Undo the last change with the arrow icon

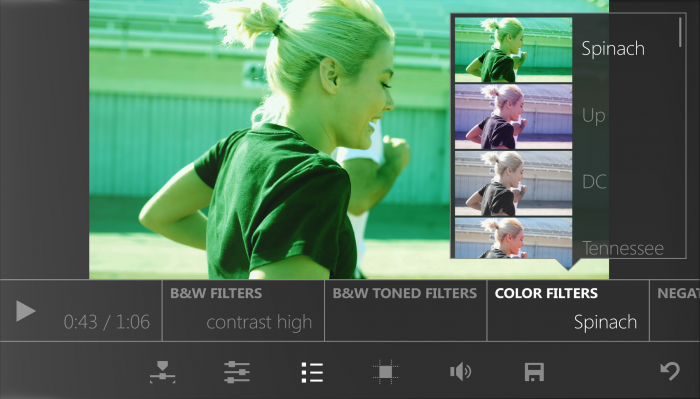[670, 371]
